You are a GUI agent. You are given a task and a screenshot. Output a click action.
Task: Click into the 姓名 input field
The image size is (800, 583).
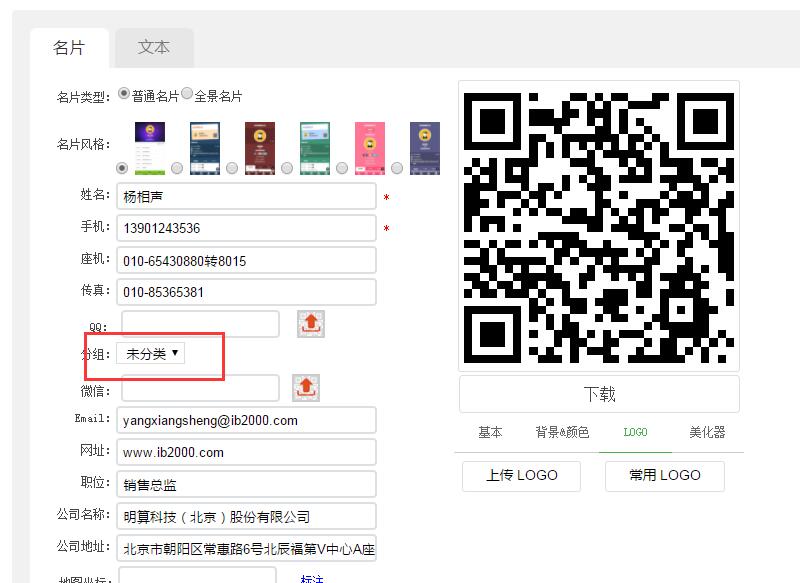coord(247,197)
